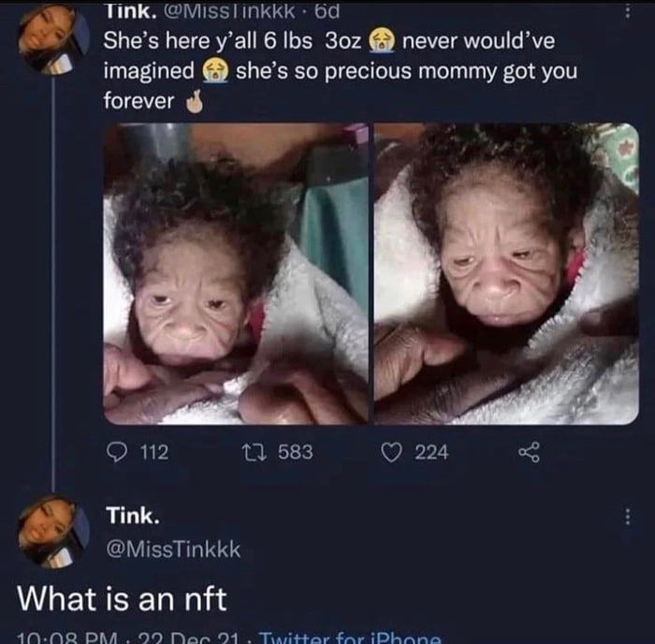Open the "Twitter for iPhone" source link

click(350, 638)
